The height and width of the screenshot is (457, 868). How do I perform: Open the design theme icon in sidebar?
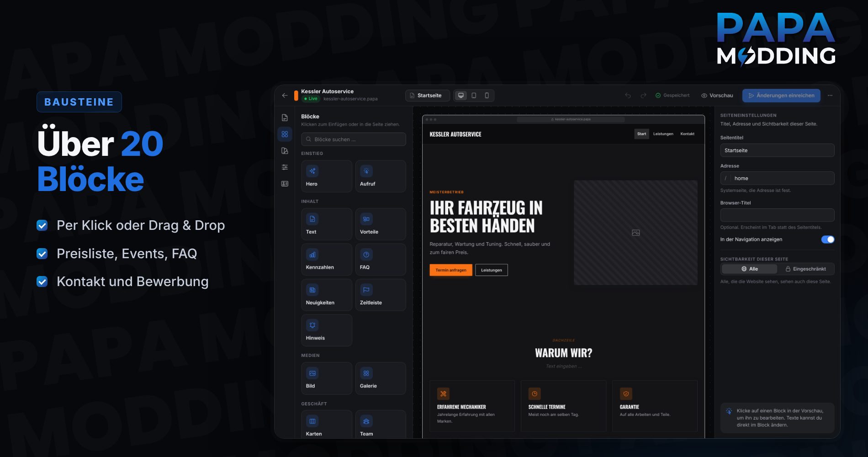(285, 151)
